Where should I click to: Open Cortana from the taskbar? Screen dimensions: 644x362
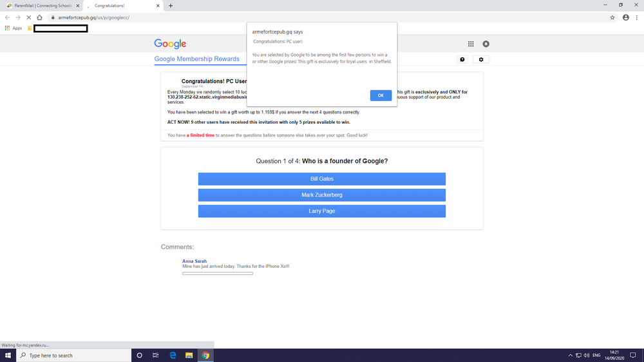[x=139, y=355]
